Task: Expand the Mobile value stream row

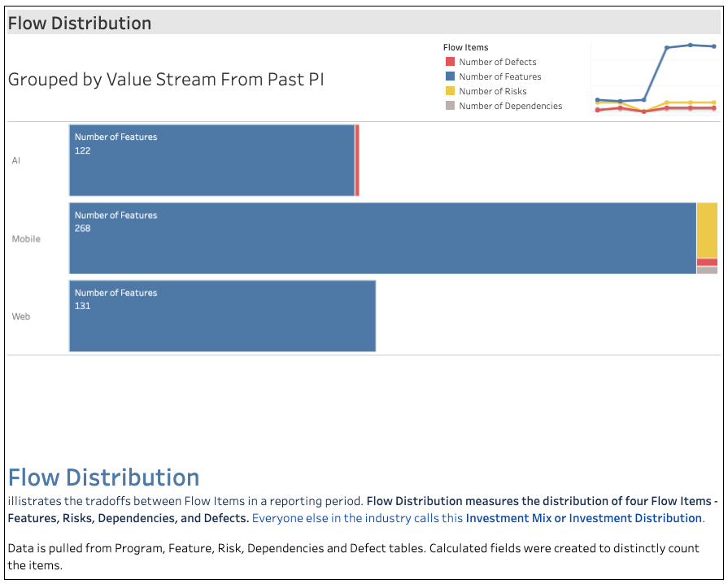Action: [25, 238]
